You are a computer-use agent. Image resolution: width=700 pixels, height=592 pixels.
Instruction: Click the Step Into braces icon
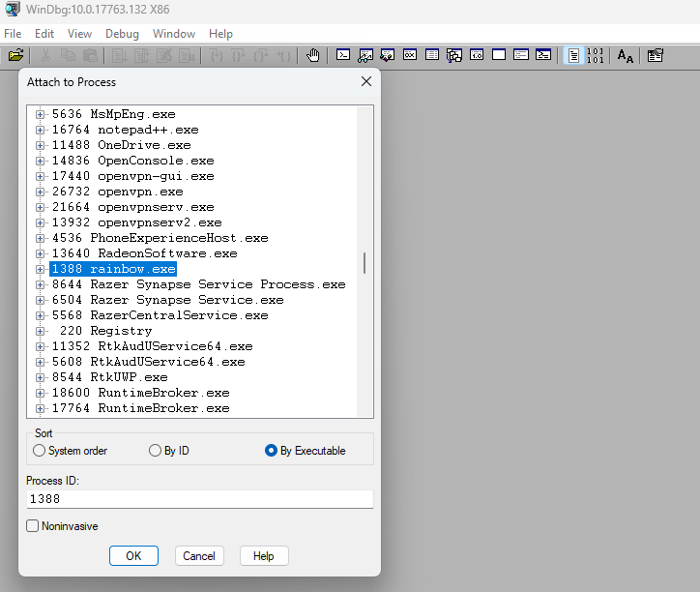(217, 55)
